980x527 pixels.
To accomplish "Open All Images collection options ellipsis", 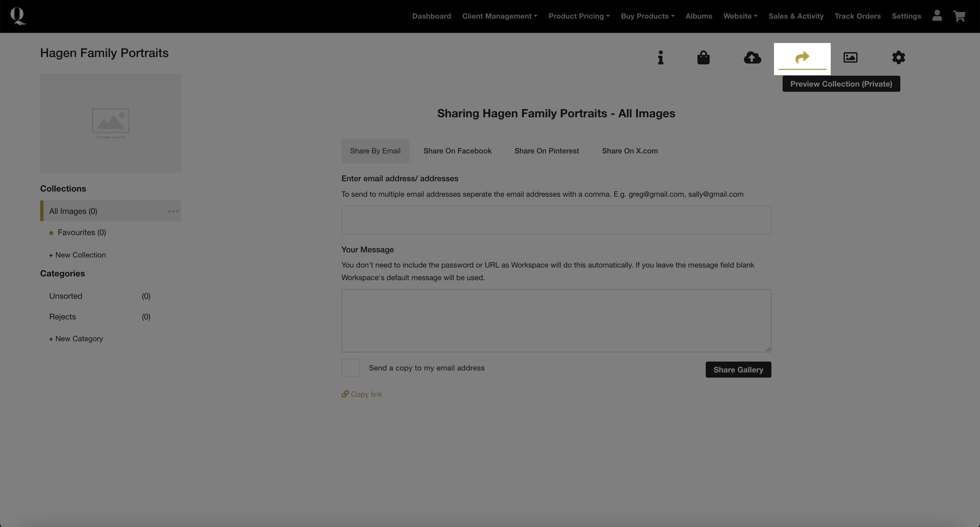I will click(173, 211).
